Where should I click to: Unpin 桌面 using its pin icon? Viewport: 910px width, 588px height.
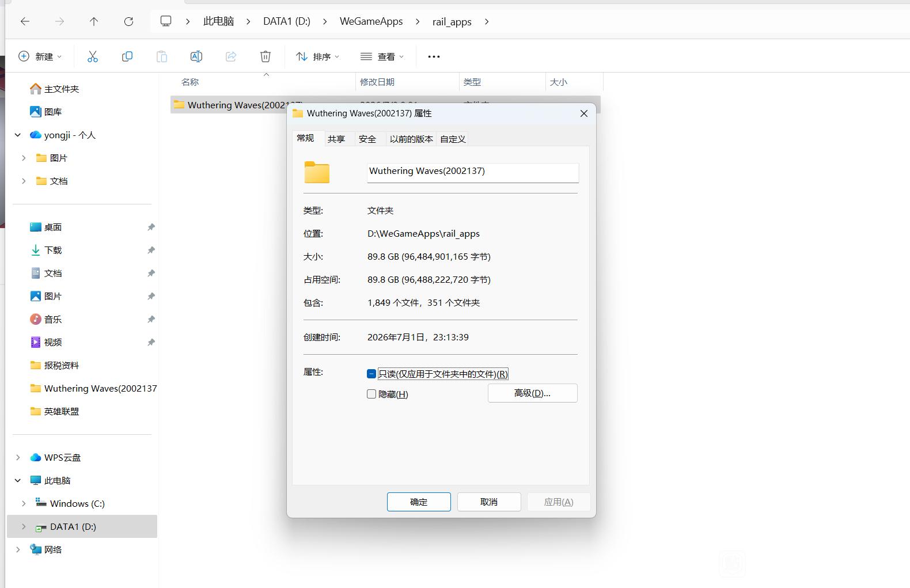(x=151, y=227)
